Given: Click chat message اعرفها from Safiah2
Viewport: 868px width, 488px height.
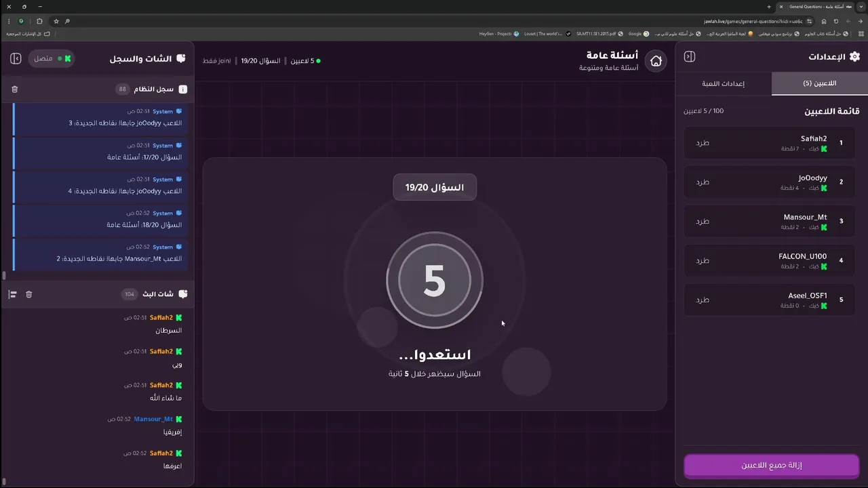Looking at the screenshot, I should click(x=172, y=466).
